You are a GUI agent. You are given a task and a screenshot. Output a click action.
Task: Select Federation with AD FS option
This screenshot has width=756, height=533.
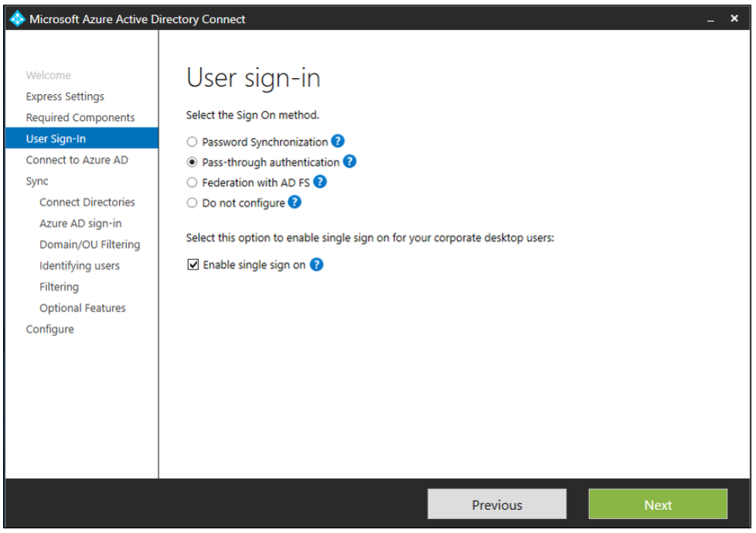(192, 182)
